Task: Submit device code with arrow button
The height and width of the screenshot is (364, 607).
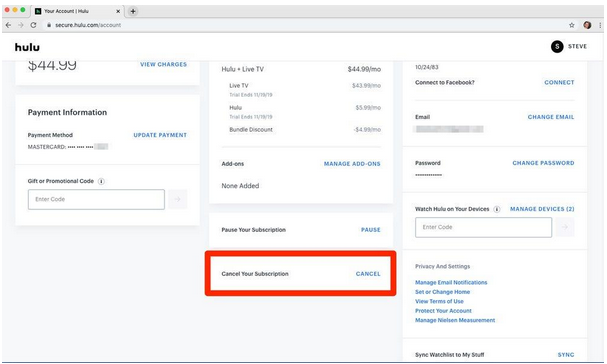Action: click(565, 227)
